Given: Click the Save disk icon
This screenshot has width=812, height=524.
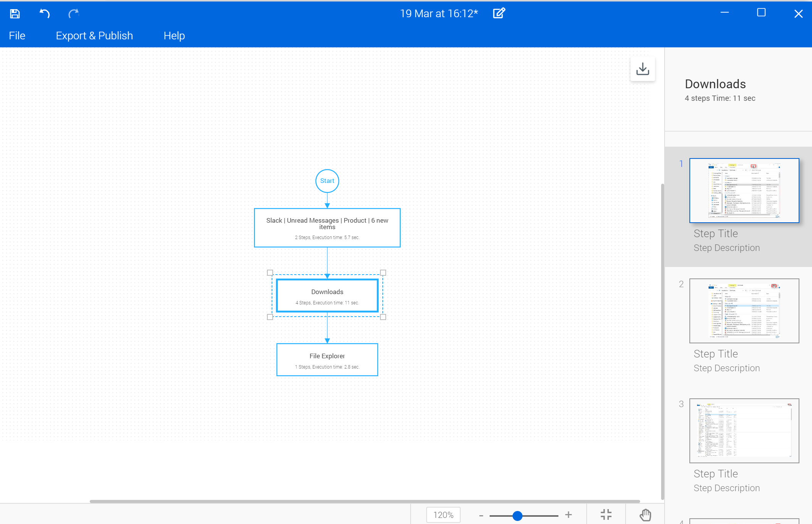Looking at the screenshot, I should pos(15,14).
